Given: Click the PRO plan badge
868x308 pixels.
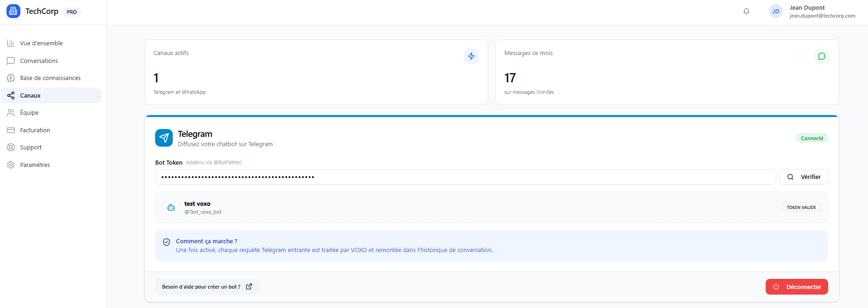Looking at the screenshot, I should [x=72, y=12].
